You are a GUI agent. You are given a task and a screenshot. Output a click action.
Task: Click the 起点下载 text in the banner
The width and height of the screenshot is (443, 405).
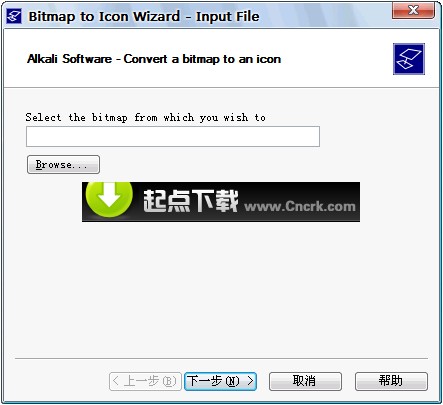point(191,201)
